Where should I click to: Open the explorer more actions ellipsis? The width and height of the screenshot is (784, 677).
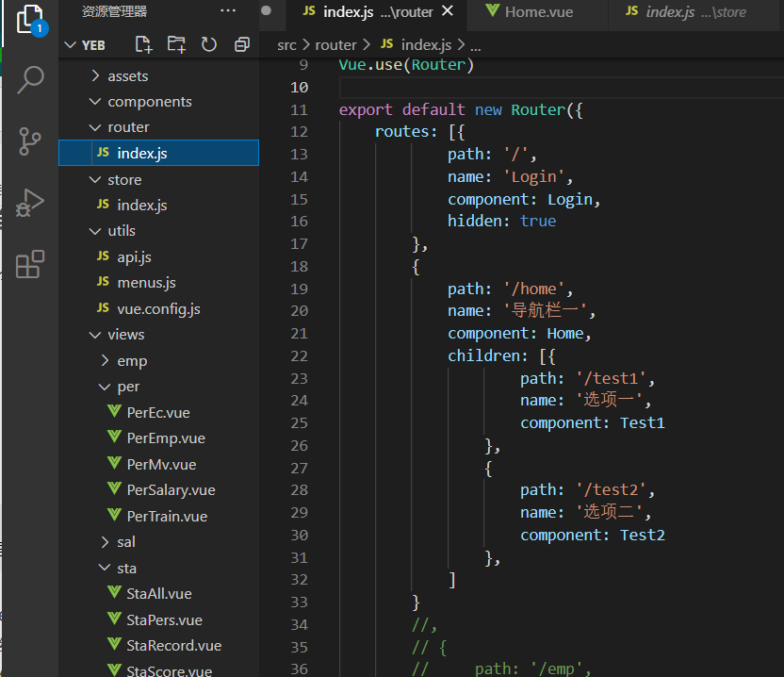point(228,10)
